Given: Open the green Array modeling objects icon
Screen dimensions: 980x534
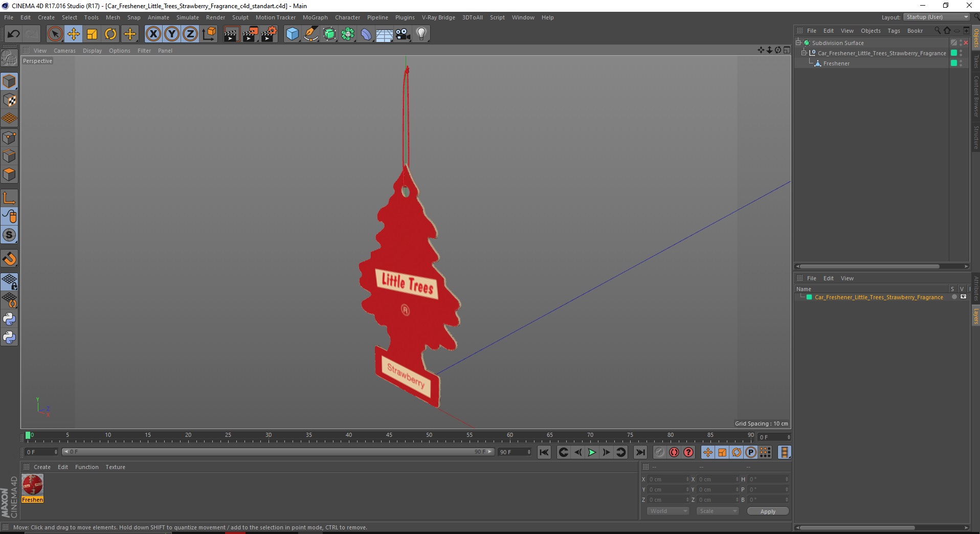Looking at the screenshot, I should tap(348, 34).
